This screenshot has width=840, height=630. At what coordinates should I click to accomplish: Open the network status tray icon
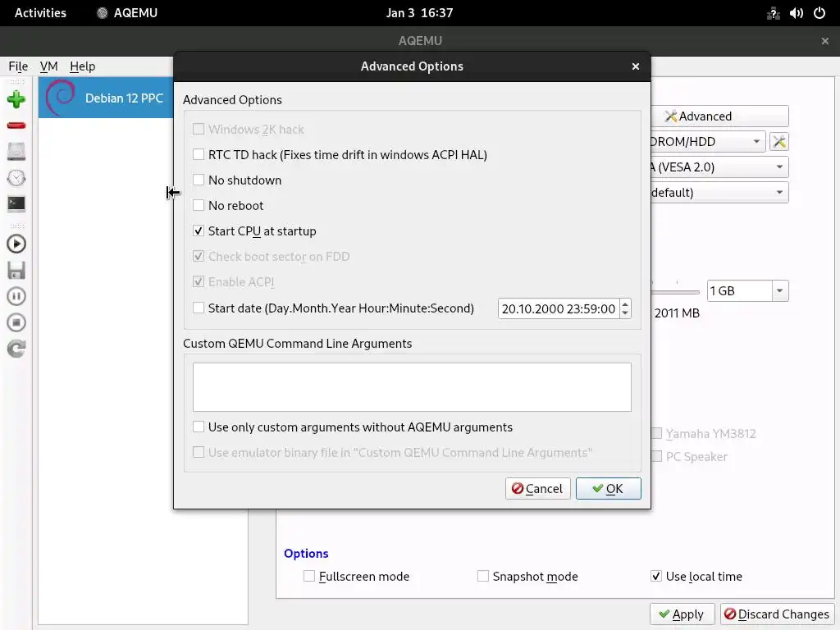773,13
